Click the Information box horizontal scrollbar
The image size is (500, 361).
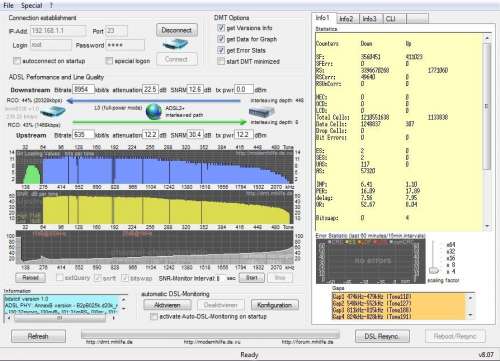[x=60, y=318]
